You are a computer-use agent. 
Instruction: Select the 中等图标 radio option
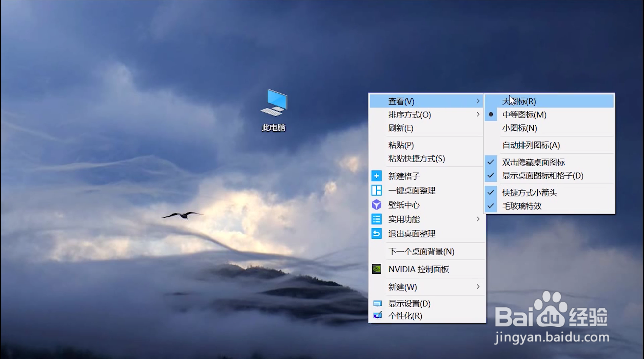point(524,115)
